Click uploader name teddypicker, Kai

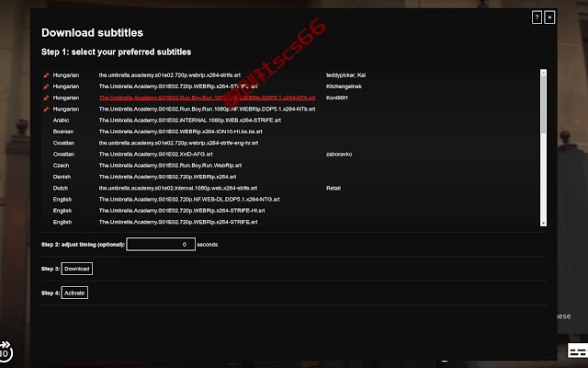click(345, 75)
